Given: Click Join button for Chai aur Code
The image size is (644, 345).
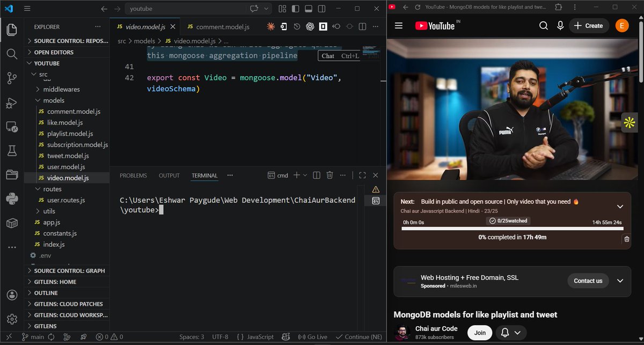Looking at the screenshot, I should (480, 333).
